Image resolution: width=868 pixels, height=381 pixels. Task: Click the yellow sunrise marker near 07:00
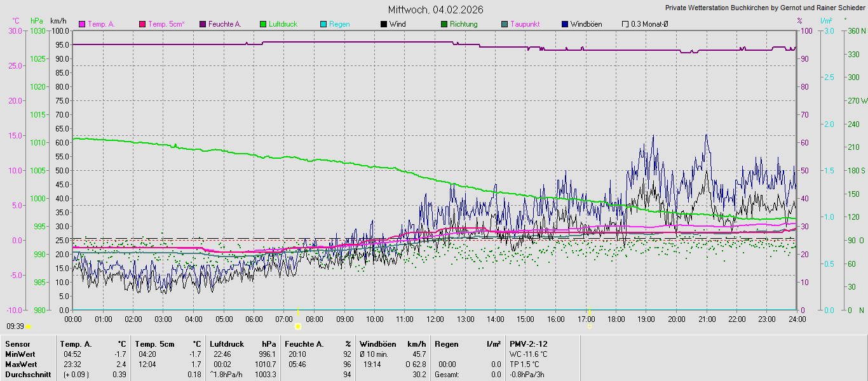coord(297,326)
